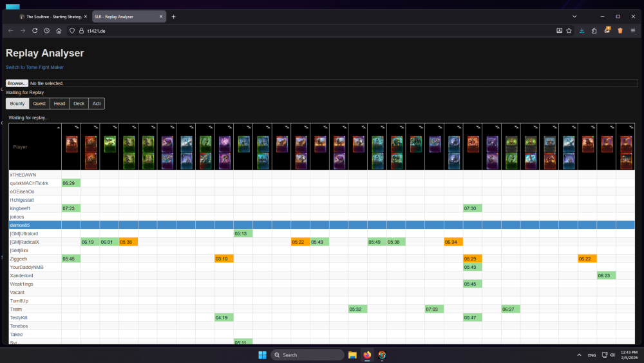The image size is (644, 363).
Task: Reload the page with the refresh icon
Action: (35, 30)
